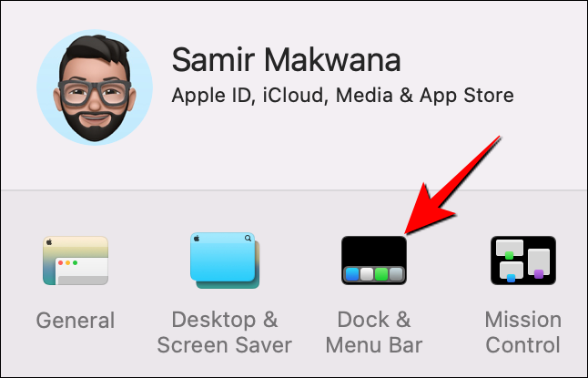Click the 'Menu Bar' line of text
This screenshot has width=588, height=378.
pos(374,345)
